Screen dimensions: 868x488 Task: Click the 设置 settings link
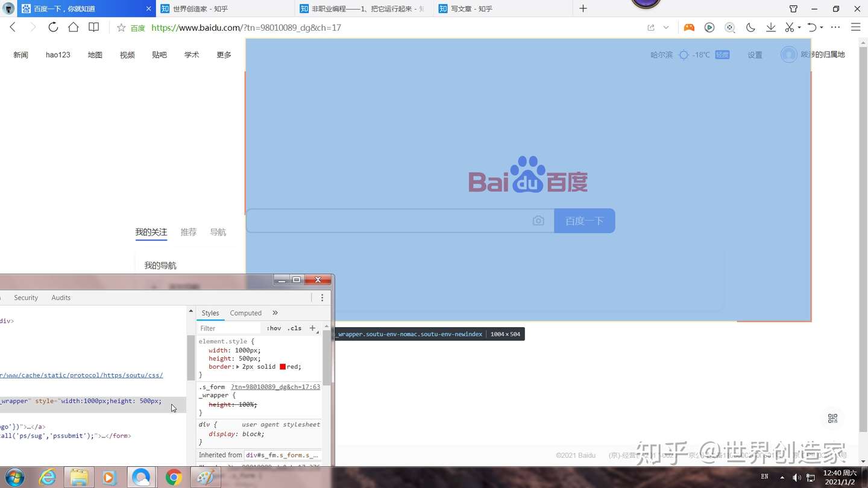(755, 55)
